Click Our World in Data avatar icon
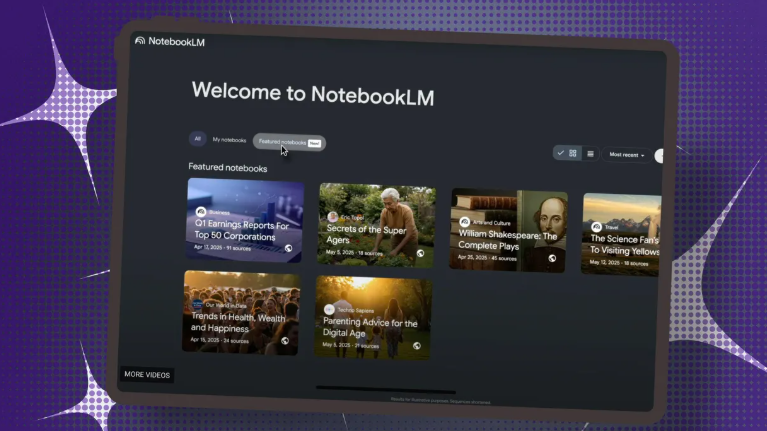This screenshot has width=767, height=431. [x=197, y=305]
